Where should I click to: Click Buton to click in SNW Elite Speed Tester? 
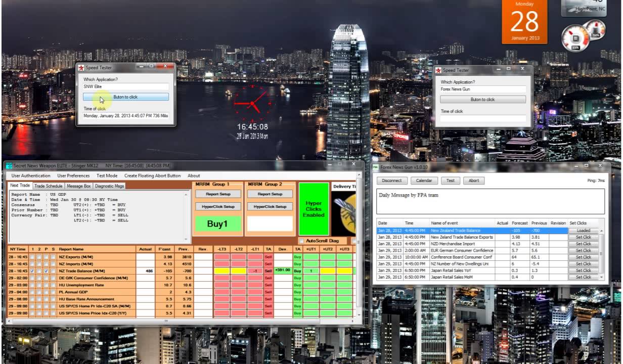[126, 97]
